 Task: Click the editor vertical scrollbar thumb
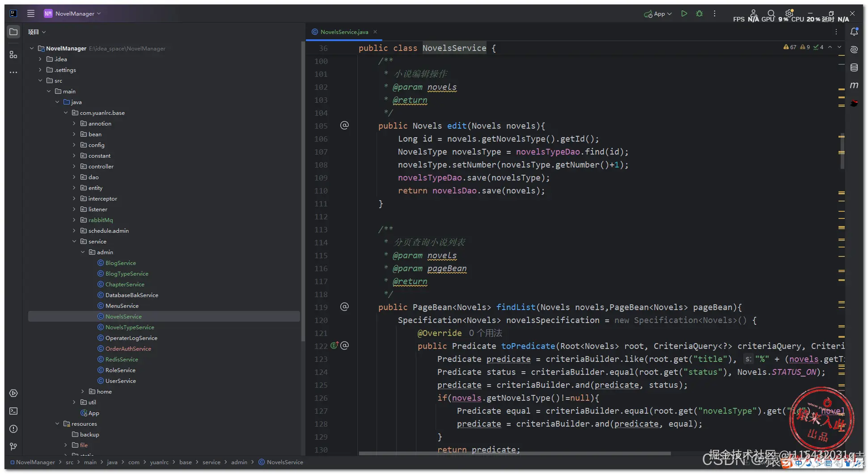pyautogui.click(x=843, y=151)
